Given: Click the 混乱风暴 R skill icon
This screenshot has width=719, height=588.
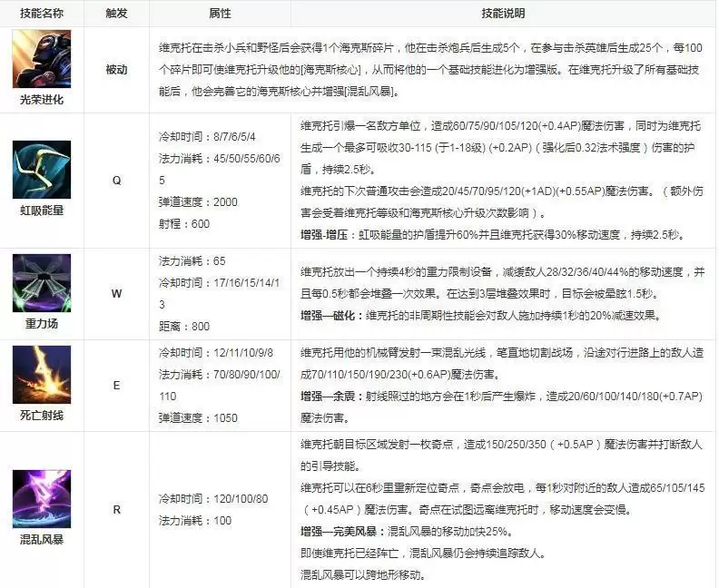Looking at the screenshot, I should [x=42, y=499].
